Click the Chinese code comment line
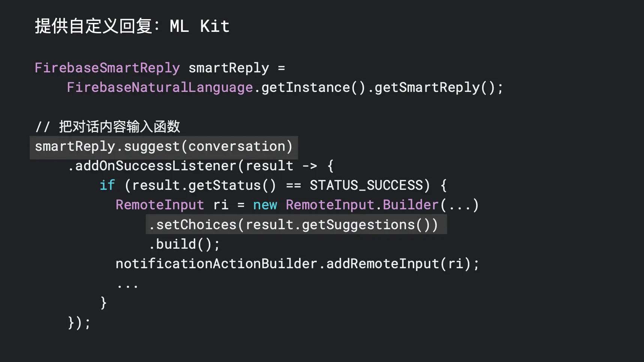Image resolution: width=644 pixels, height=362 pixels. coord(108,126)
